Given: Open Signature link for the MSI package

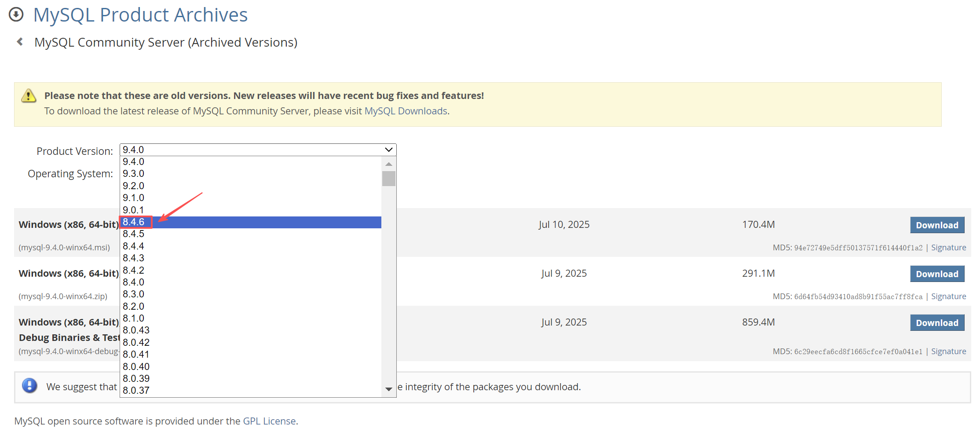Looking at the screenshot, I should point(949,248).
